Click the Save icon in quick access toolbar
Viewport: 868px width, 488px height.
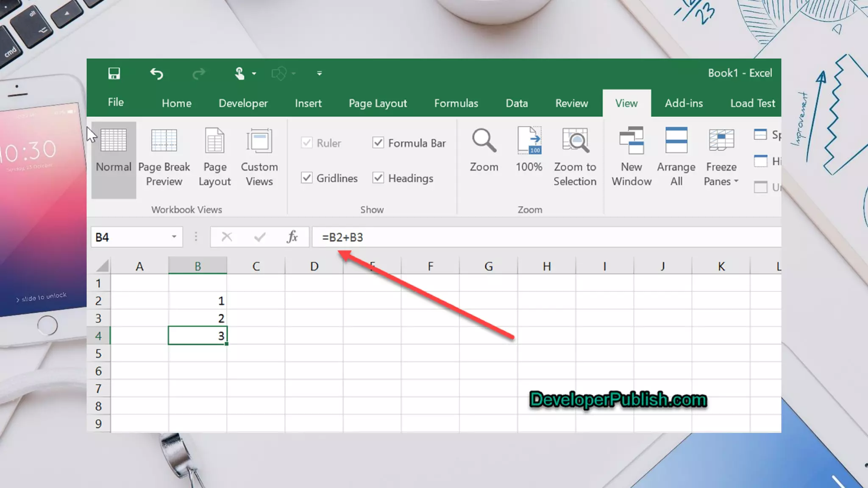(114, 74)
